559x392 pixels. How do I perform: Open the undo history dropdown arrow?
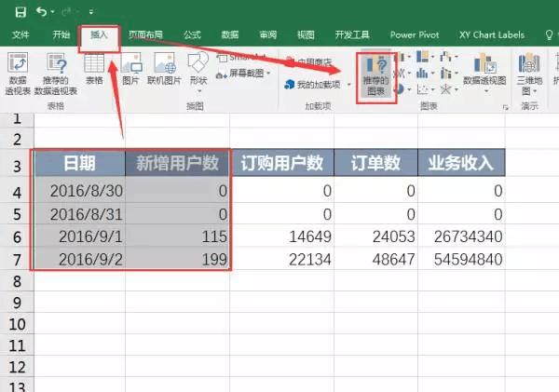[52, 12]
